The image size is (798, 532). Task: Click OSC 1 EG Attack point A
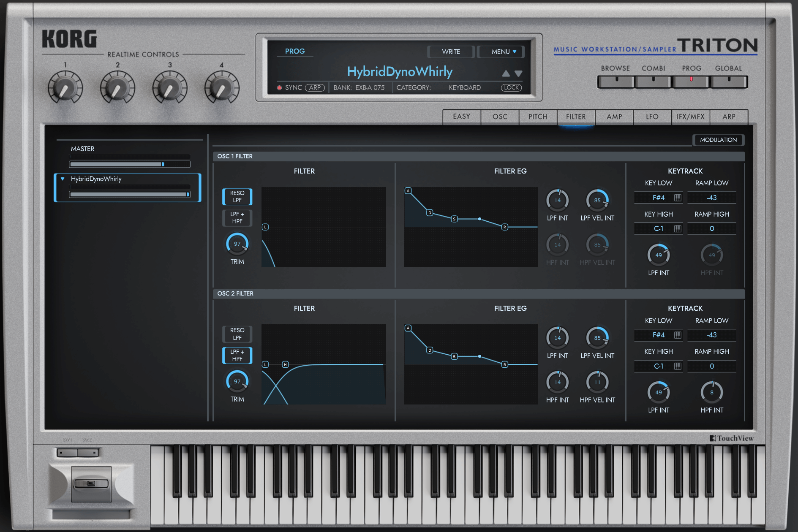pos(408,190)
